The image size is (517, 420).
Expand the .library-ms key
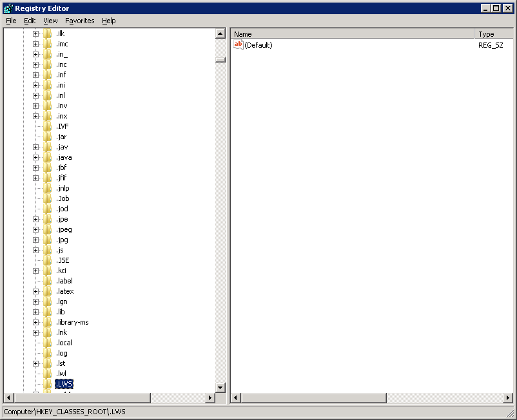pyautogui.click(x=35, y=322)
